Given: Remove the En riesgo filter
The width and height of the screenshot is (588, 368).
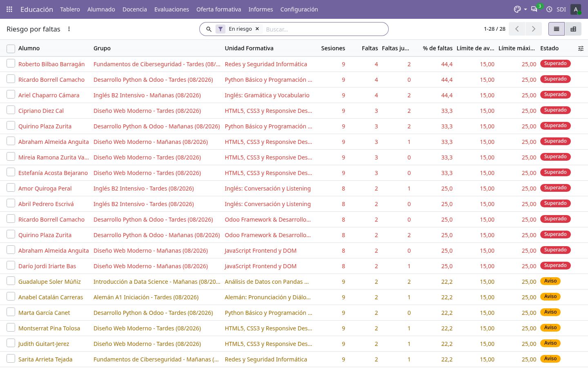Looking at the screenshot, I should pos(257,29).
